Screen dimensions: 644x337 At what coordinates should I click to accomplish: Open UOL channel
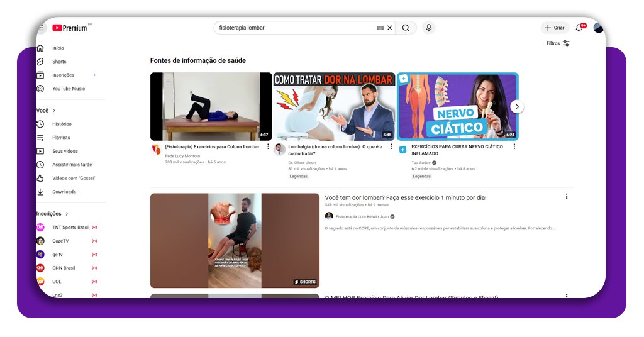[57, 282]
